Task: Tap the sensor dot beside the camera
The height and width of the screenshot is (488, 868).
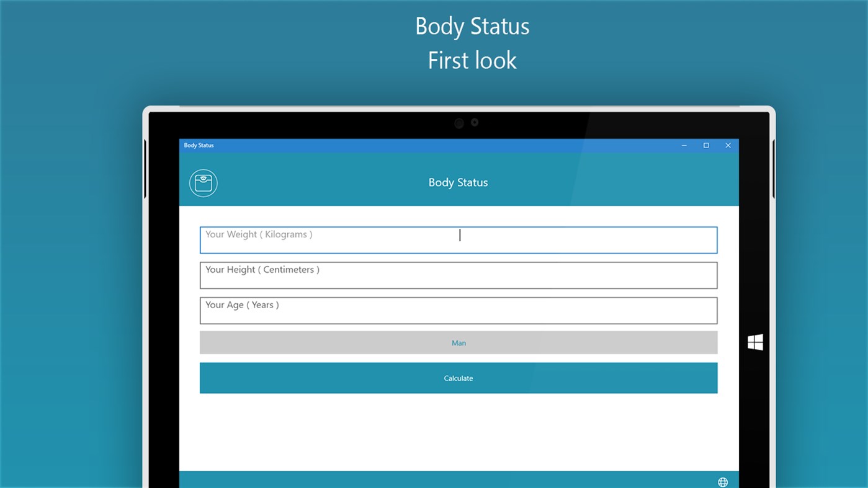Action: coord(475,123)
